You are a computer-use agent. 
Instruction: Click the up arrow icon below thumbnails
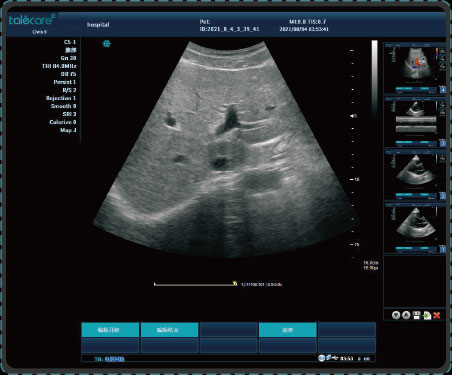pyautogui.click(x=406, y=315)
